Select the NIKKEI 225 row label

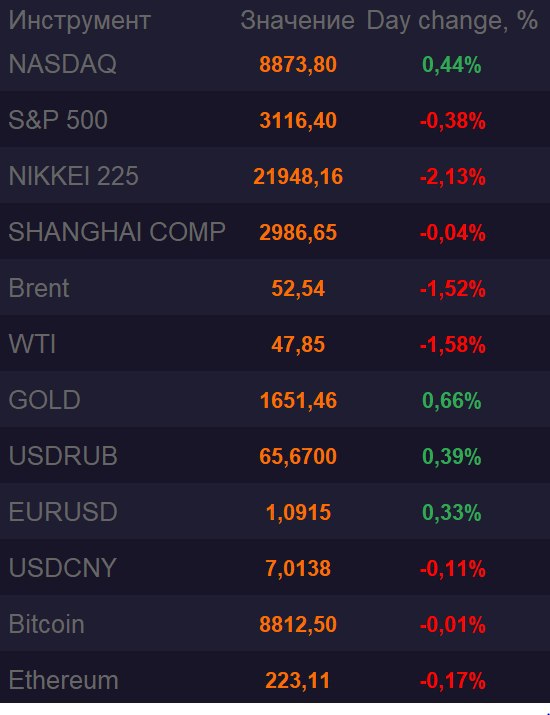click(73, 176)
